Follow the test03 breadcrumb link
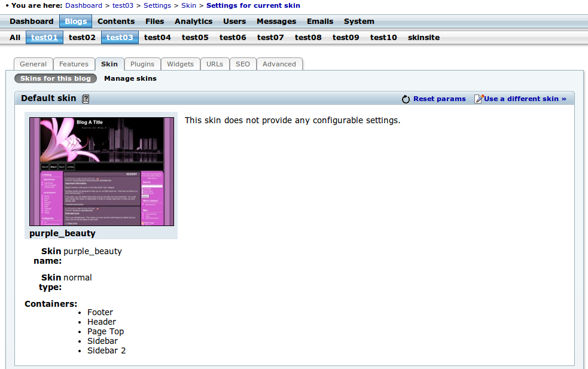 [x=123, y=5]
